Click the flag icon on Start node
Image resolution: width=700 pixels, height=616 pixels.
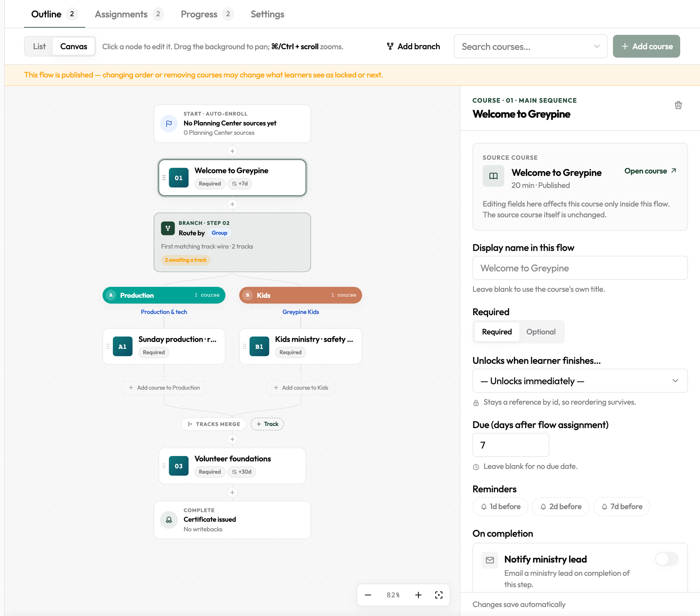coord(169,124)
